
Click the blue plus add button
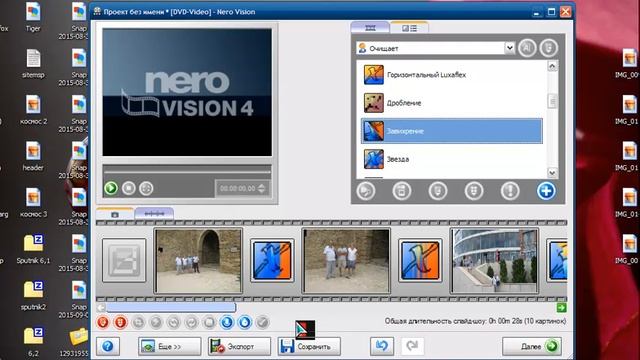click(546, 191)
